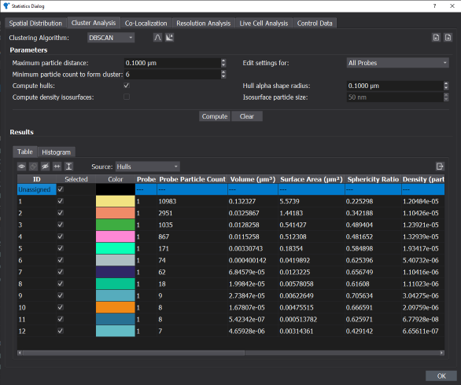Uncheck Selected box for cluster 3
The height and width of the screenshot is (385, 461).
pos(60,225)
